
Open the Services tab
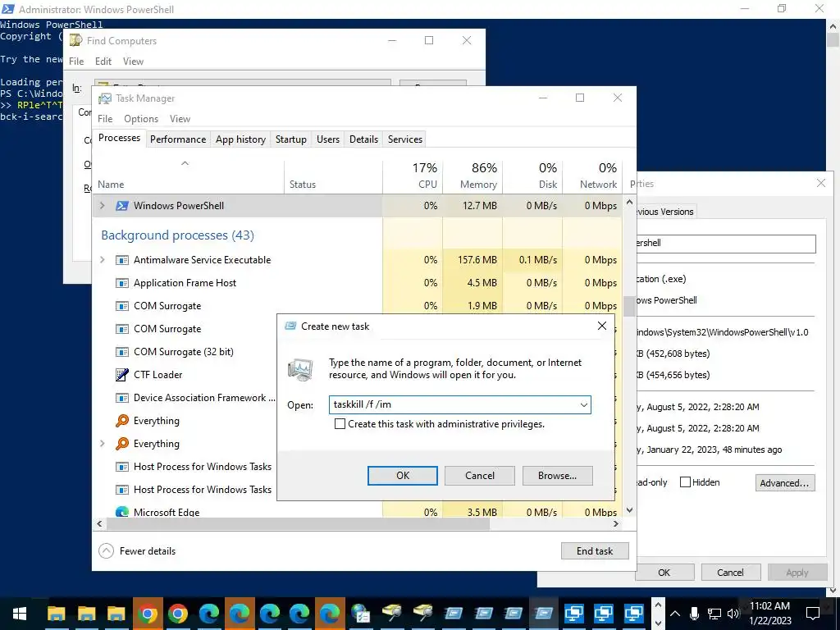pyautogui.click(x=405, y=139)
